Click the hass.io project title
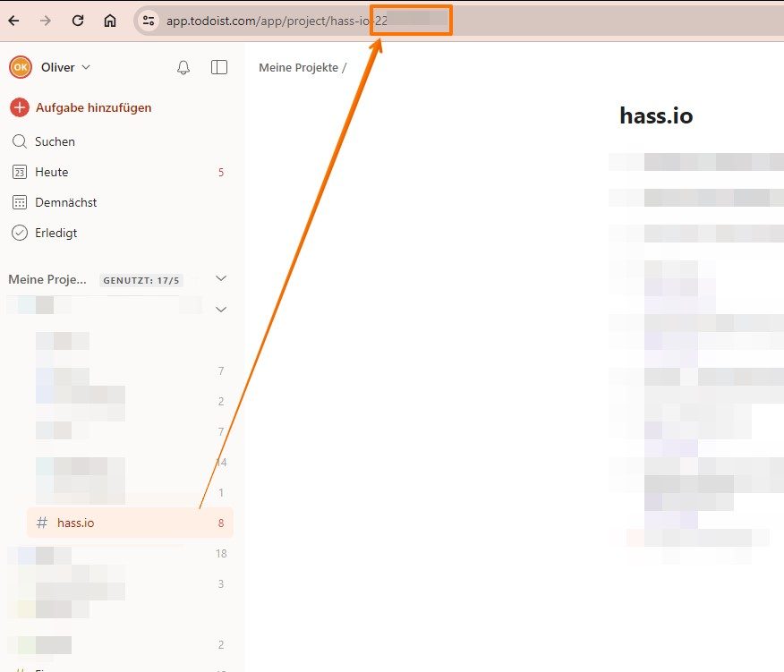784x672 pixels. pos(656,115)
